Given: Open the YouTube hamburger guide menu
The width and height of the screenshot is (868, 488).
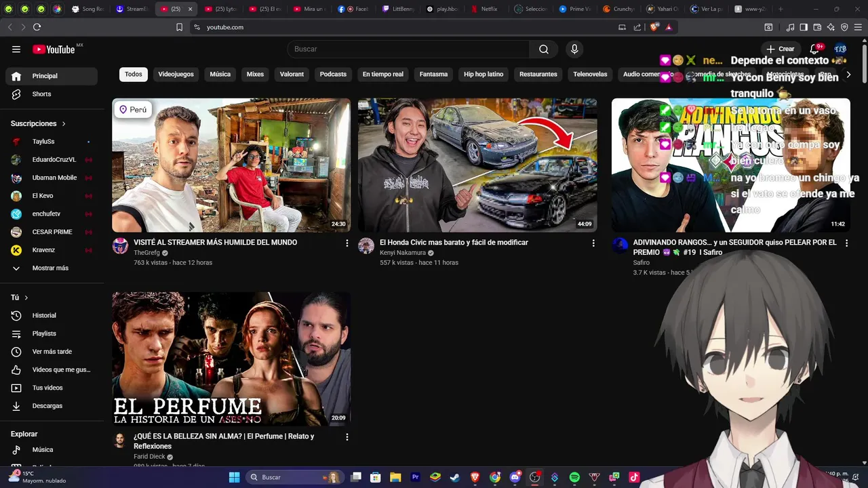Looking at the screenshot, I should click(x=16, y=49).
